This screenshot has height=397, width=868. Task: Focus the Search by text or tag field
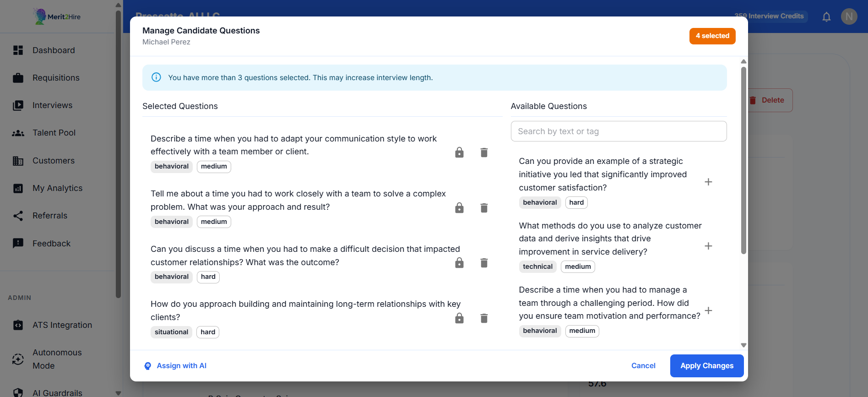click(618, 131)
